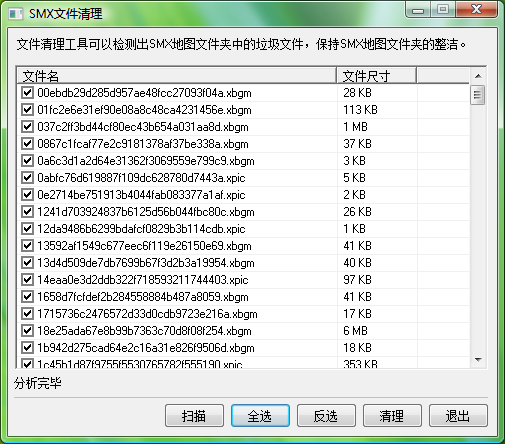Select the row 1241d703924837b6125d56b044fbc80c.xbgm
The height and width of the screenshot is (444, 505).
[x=243, y=212]
